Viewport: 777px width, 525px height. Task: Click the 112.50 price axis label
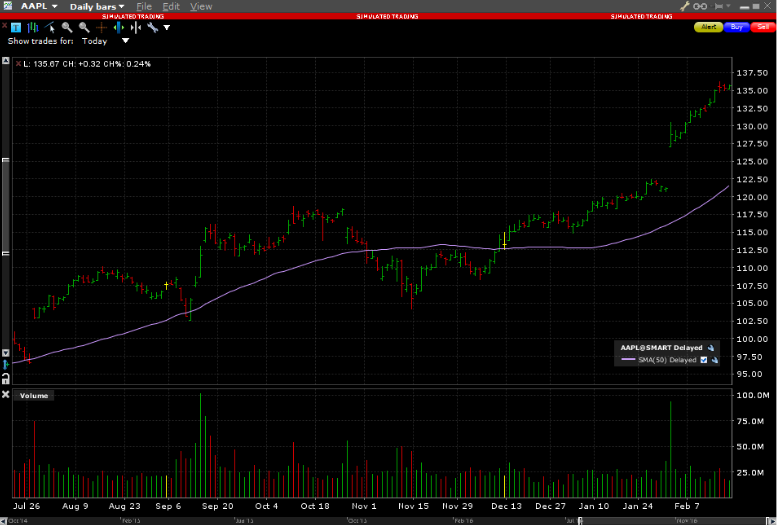[752, 250]
